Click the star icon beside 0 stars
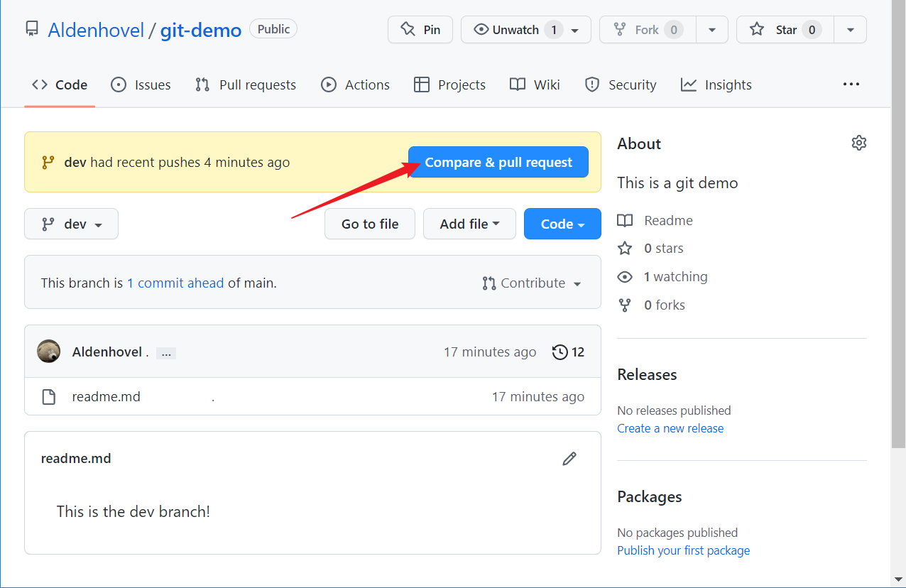The image size is (906, 588). [x=625, y=248]
